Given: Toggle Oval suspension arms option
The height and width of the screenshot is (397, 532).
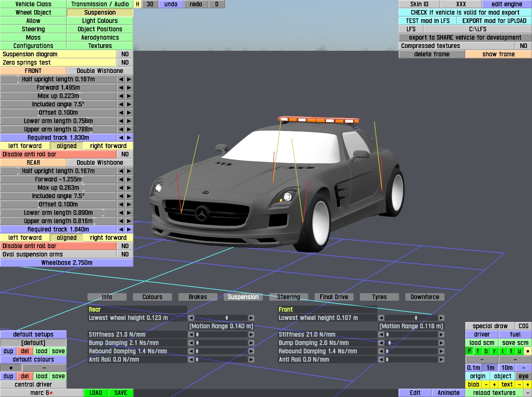Looking at the screenshot, I should (125, 254).
